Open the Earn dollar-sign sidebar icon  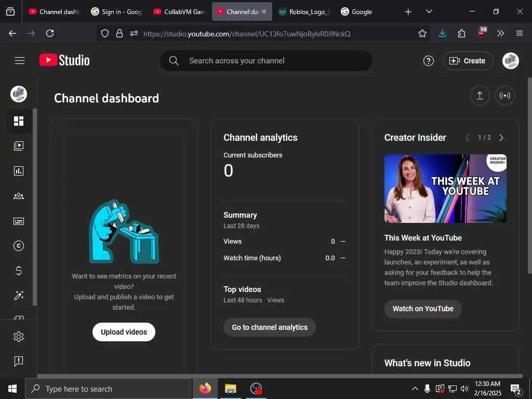(19, 271)
